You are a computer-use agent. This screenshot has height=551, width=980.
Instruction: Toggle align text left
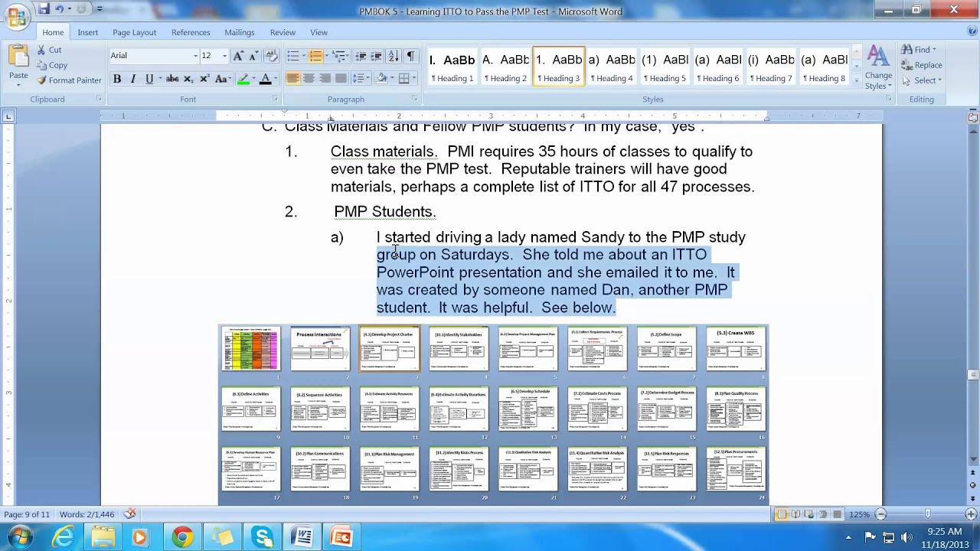[292, 79]
